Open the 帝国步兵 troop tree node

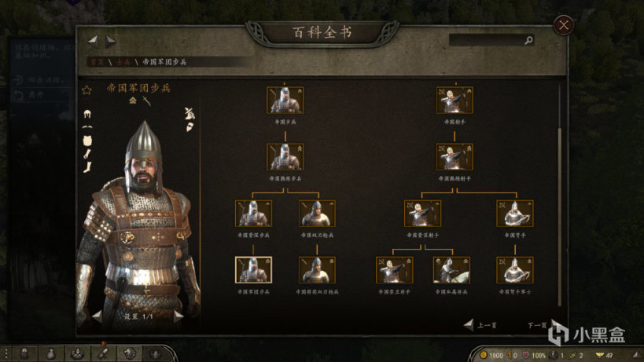[x=285, y=100]
